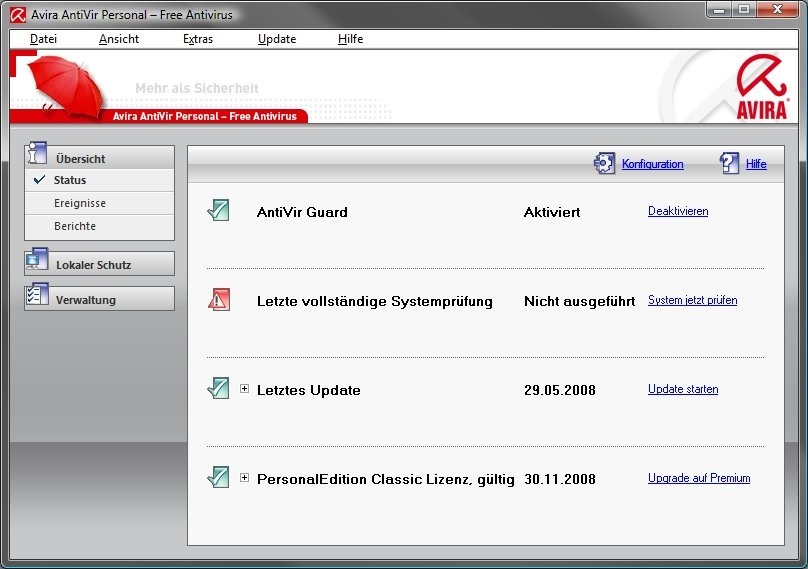Viewport: 808px width, 569px height.
Task: Click the Konfiguration gear icon
Action: [604, 163]
